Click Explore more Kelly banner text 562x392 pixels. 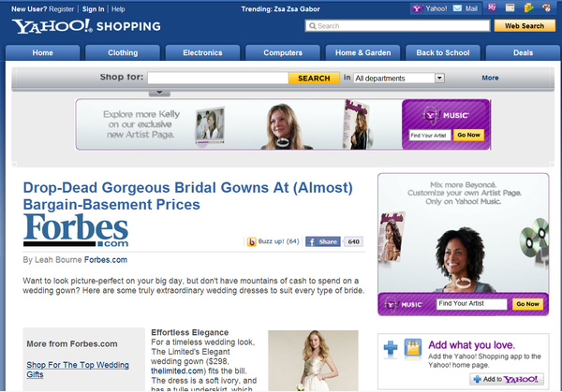pos(141,124)
